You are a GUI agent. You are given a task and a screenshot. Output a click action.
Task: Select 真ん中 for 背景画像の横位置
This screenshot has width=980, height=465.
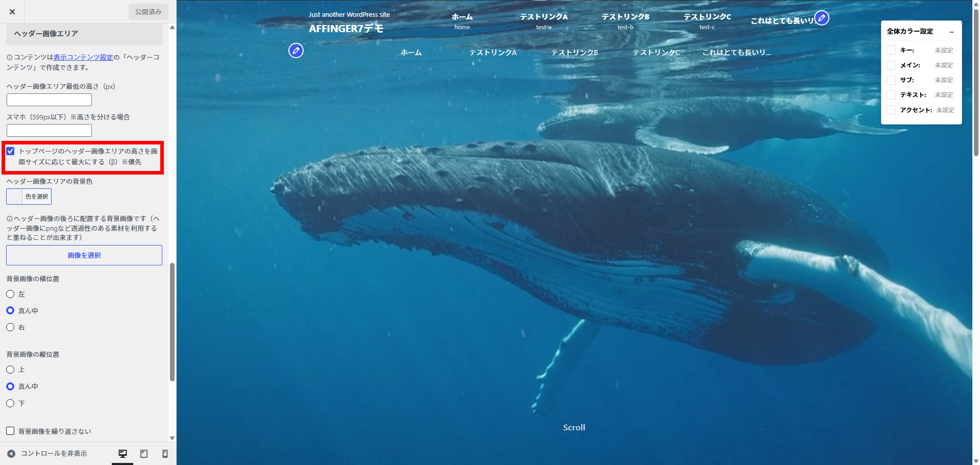click(10, 310)
